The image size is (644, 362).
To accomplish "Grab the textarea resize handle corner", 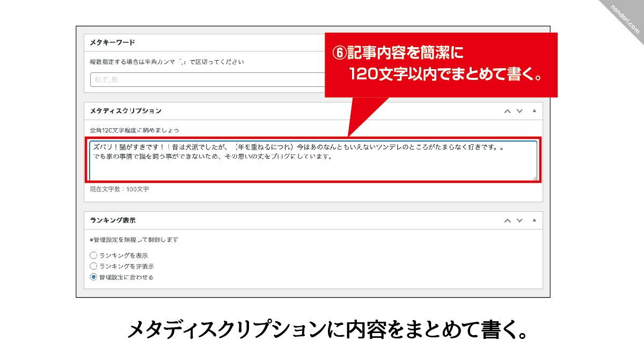I will pyautogui.click(x=534, y=178).
